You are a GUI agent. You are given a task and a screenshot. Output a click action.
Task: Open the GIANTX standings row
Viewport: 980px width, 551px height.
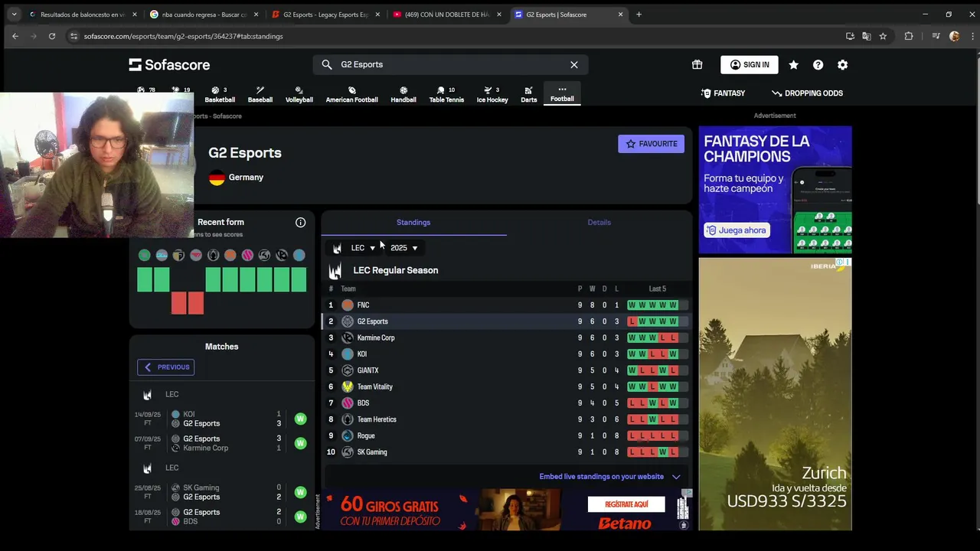pos(506,370)
